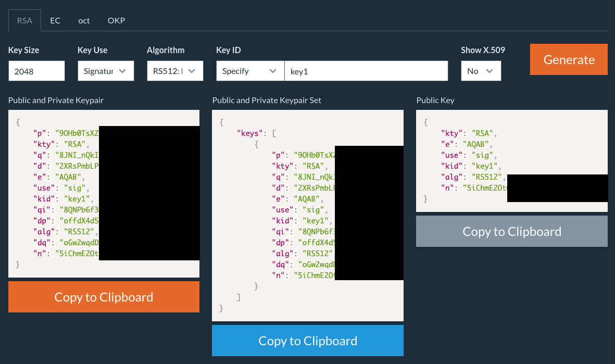Open the Key Use dropdown
615x364 pixels.
coord(106,70)
